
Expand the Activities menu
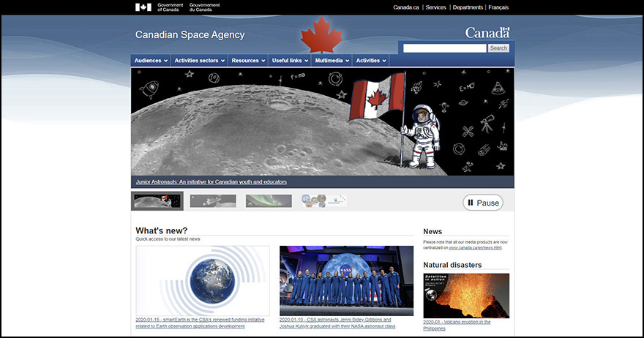(371, 61)
